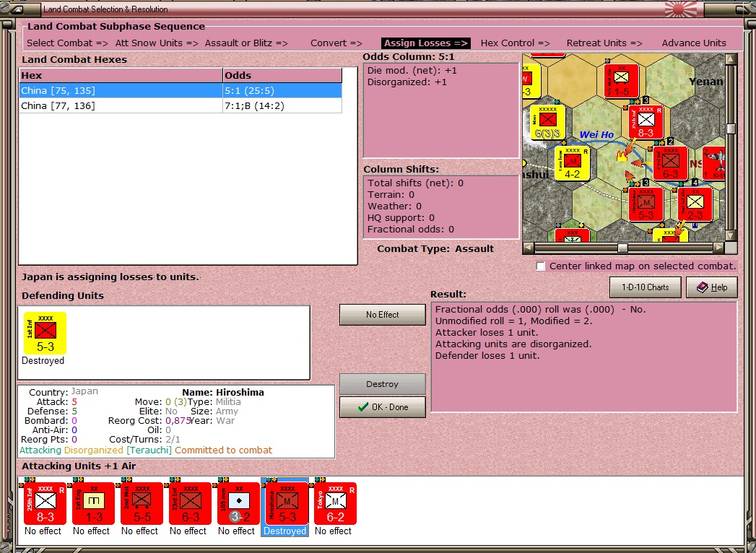Confirm losses with OK - Done
This screenshot has width=756, height=553.
pos(383,407)
